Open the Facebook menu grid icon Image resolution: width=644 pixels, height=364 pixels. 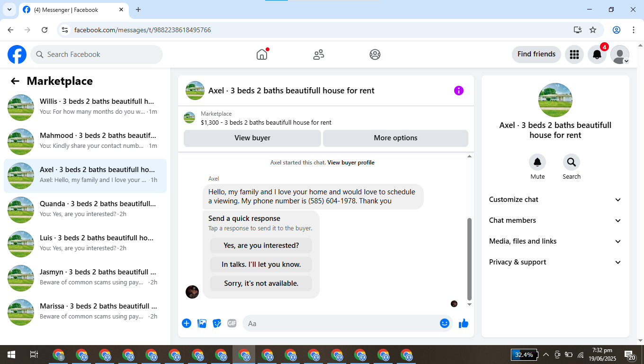(x=574, y=55)
